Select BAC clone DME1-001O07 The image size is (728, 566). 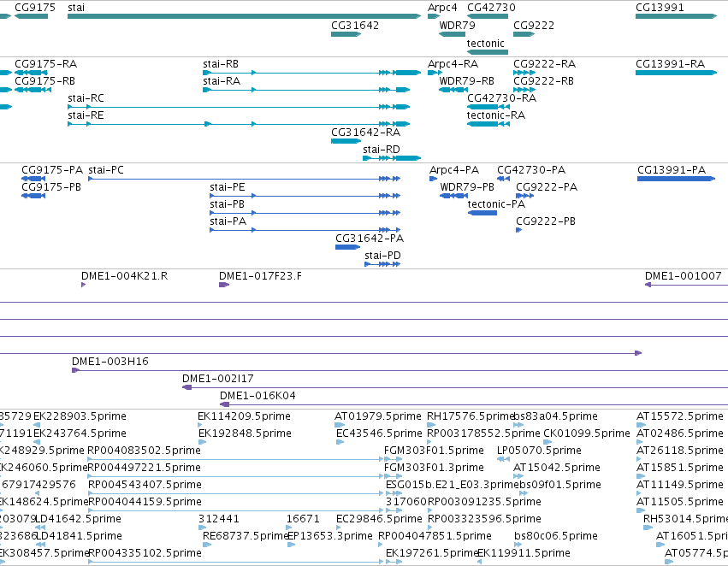[x=683, y=276]
